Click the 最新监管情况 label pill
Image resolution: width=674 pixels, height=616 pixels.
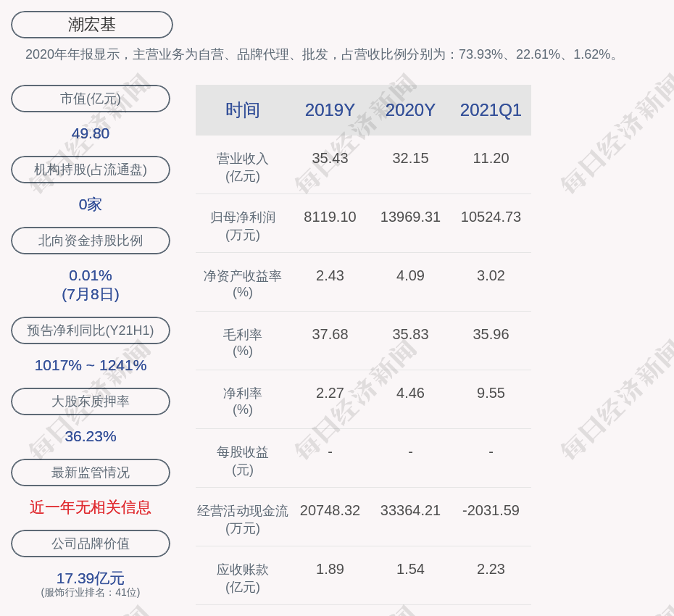(x=91, y=472)
